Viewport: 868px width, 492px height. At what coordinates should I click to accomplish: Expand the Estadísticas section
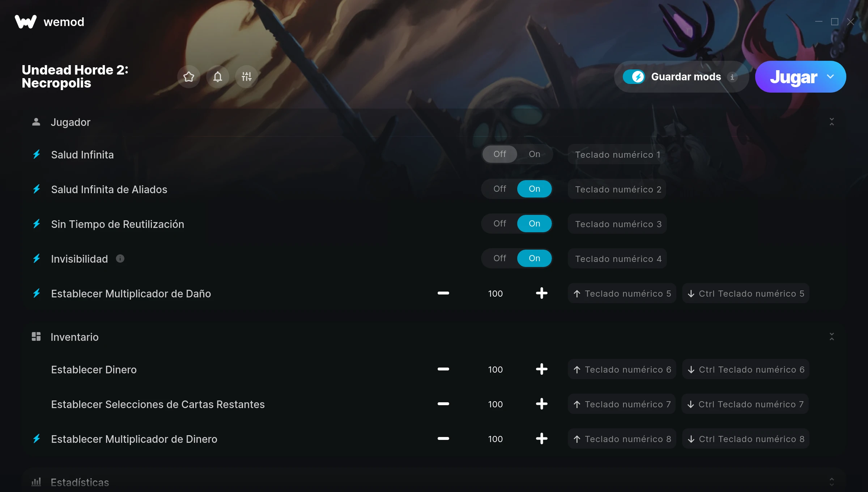pyautogui.click(x=831, y=482)
